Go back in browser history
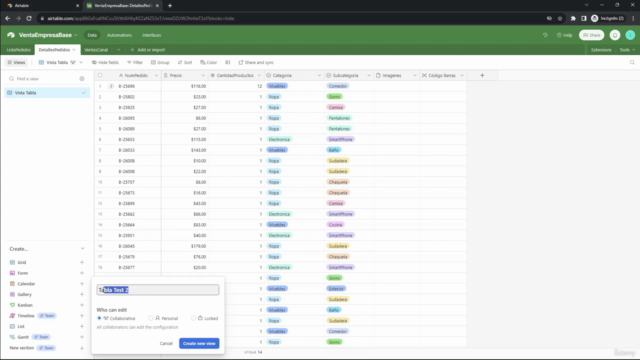 (x=8, y=18)
